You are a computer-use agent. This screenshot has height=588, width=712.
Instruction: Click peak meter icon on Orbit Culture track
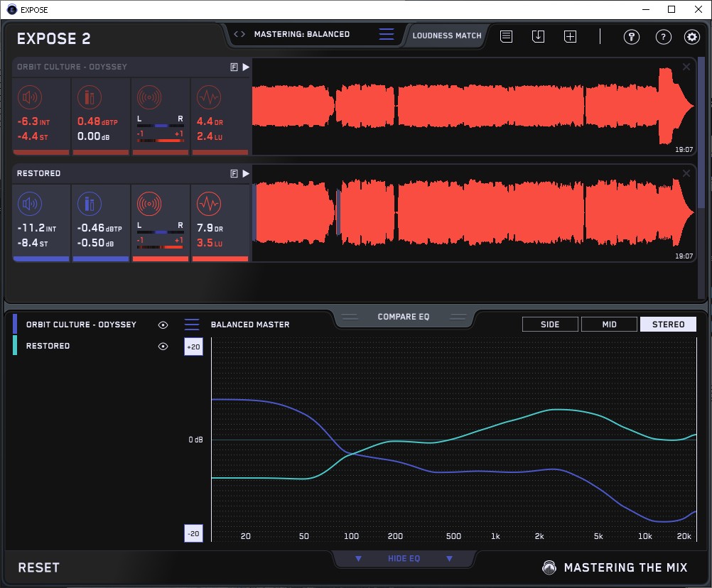pyautogui.click(x=90, y=97)
